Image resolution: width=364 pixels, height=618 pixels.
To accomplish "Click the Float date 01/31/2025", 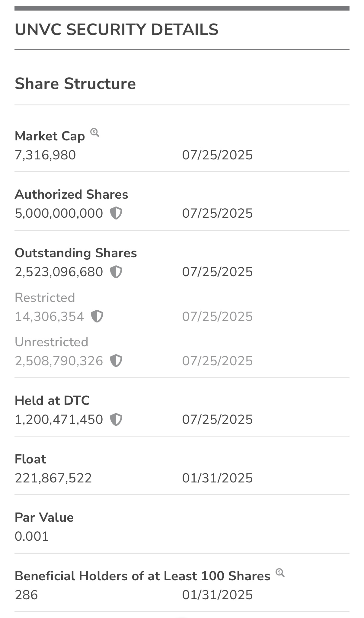I will point(217,478).
